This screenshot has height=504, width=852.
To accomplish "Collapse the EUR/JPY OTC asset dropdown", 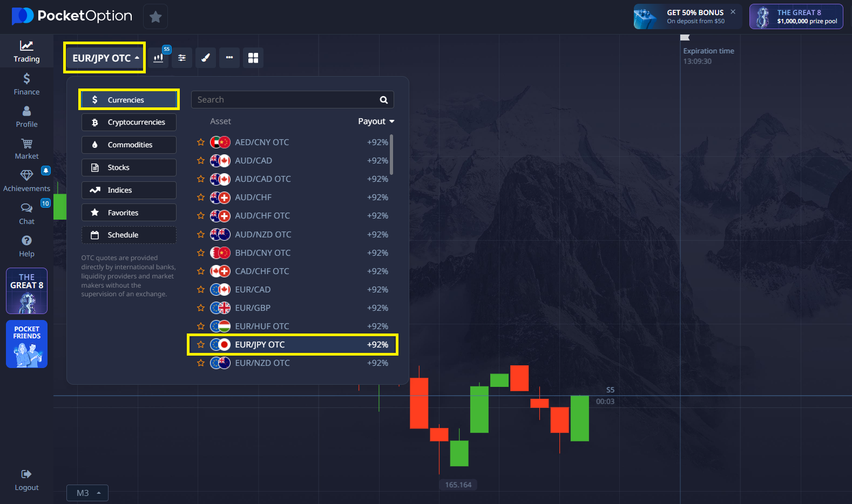I will tap(105, 58).
